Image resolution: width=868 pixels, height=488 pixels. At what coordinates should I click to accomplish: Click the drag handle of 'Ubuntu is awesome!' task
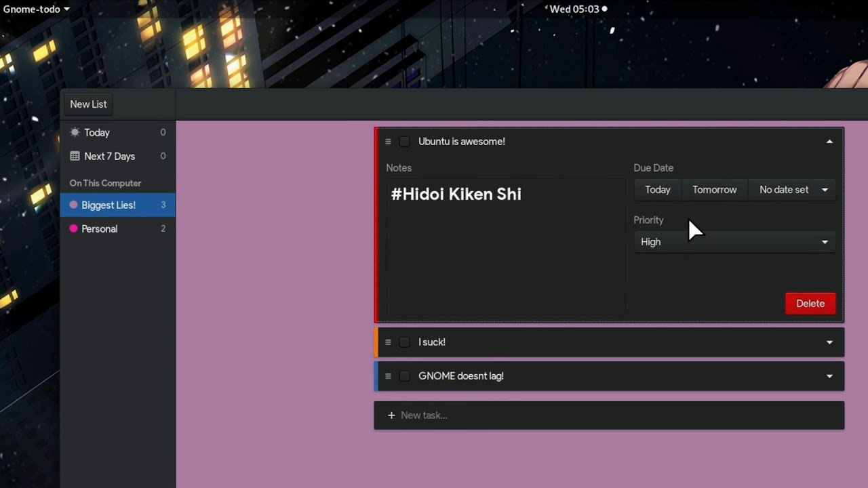(x=389, y=142)
